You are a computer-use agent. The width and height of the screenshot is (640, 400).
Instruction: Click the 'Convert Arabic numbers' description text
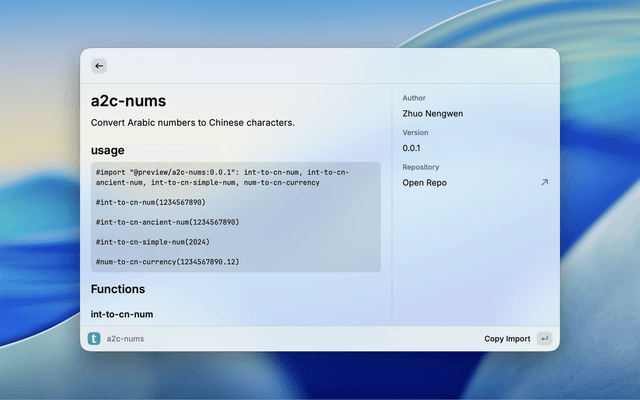(192, 123)
